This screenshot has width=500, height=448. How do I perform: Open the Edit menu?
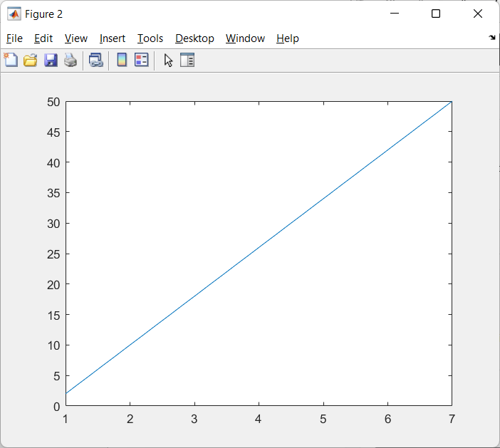pos(43,38)
